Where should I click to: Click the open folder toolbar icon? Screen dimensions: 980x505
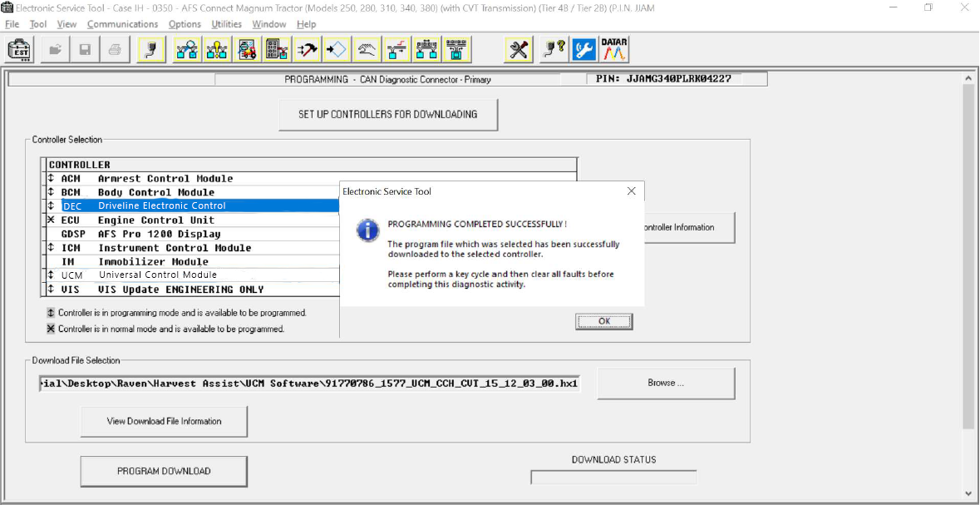pos(55,49)
